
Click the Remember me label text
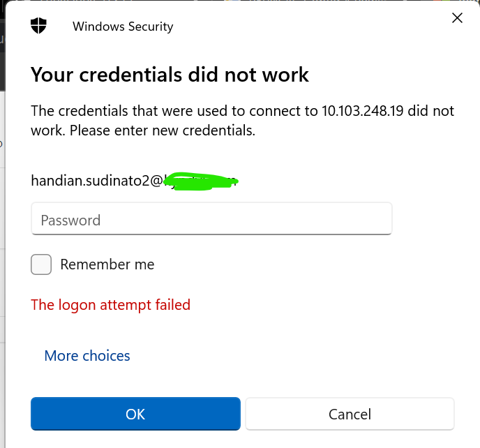point(107,264)
